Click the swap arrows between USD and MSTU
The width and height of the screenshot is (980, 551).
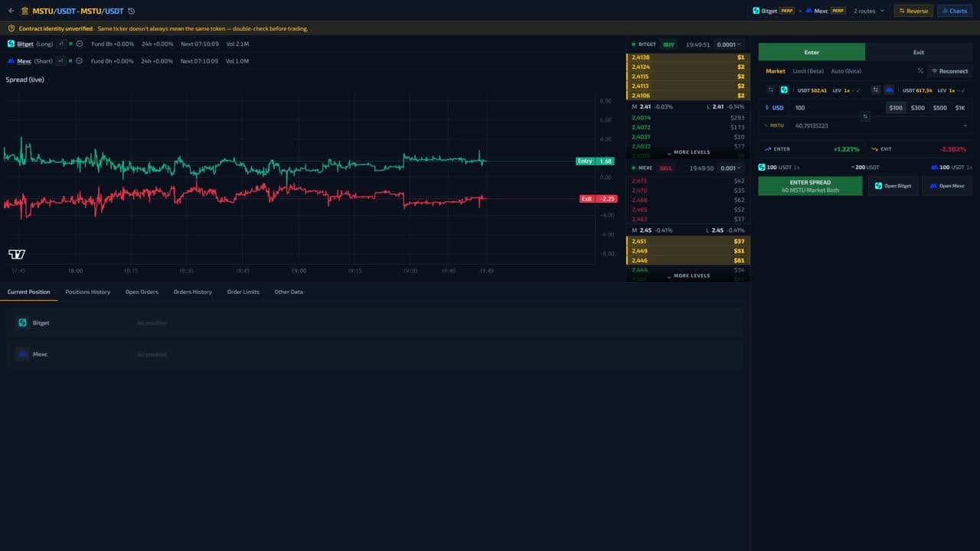[864, 116]
